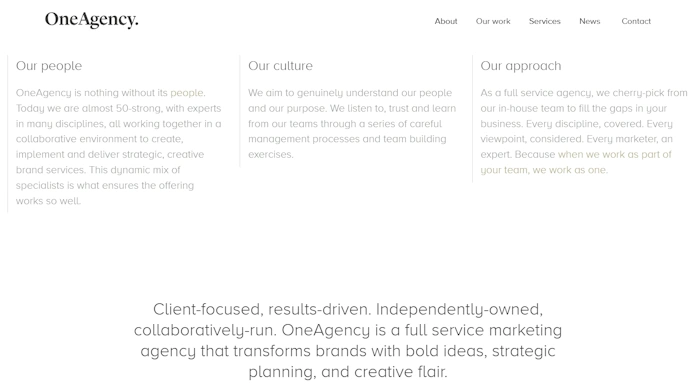This screenshot has height=386, width=700.
Task: Open the Services navigation link
Action: pos(544,21)
